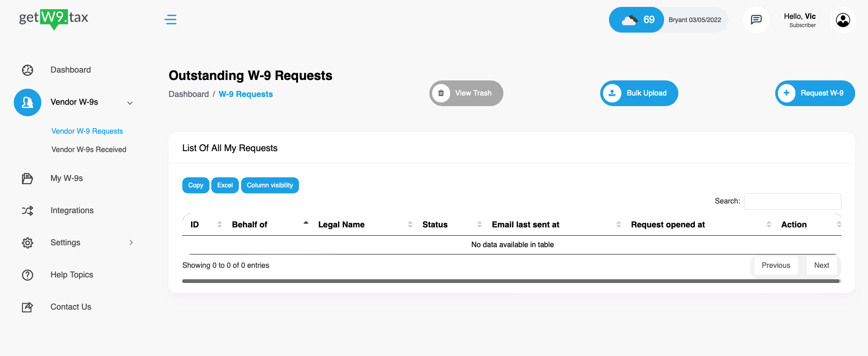Open the chat message bubble icon
This screenshot has height=356, width=868.
tap(756, 20)
